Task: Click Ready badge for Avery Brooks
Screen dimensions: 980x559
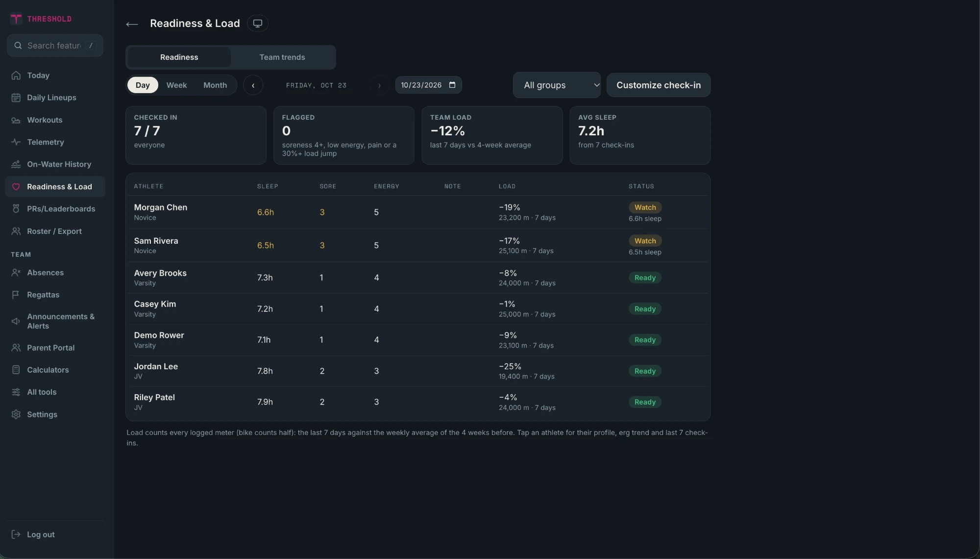Action: (x=645, y=278)
